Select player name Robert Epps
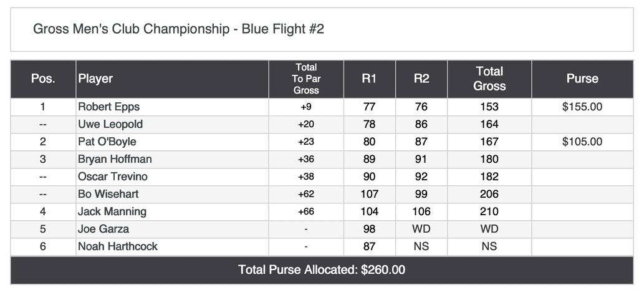This screenshot has width=644, height=300. coord(108,107)
